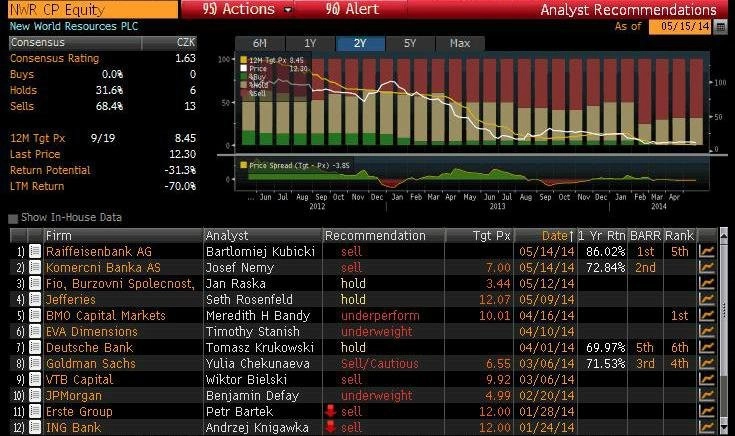Open the Erste Group report document icon
The height and width of the screenshot is (436, 735).
35,411
